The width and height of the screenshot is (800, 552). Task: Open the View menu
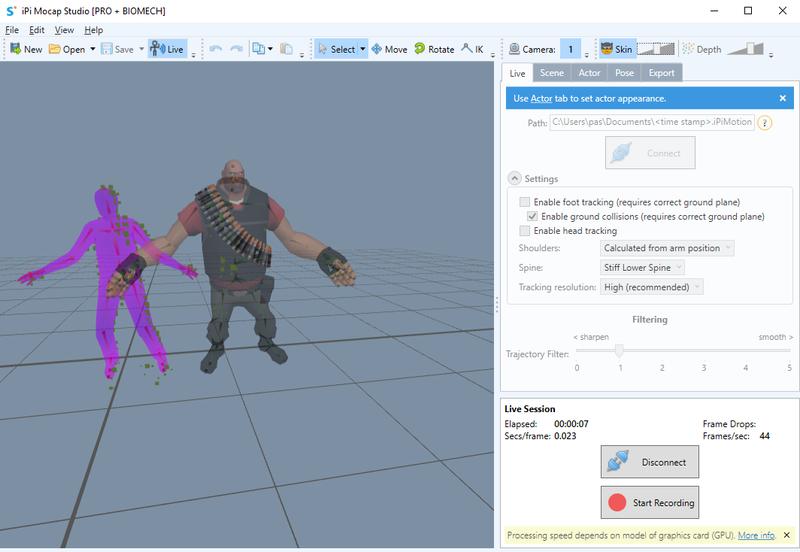(64, 30)
